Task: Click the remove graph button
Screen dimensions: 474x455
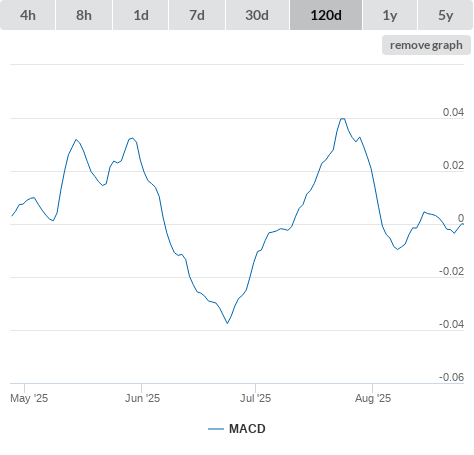Action: point(426,45)
